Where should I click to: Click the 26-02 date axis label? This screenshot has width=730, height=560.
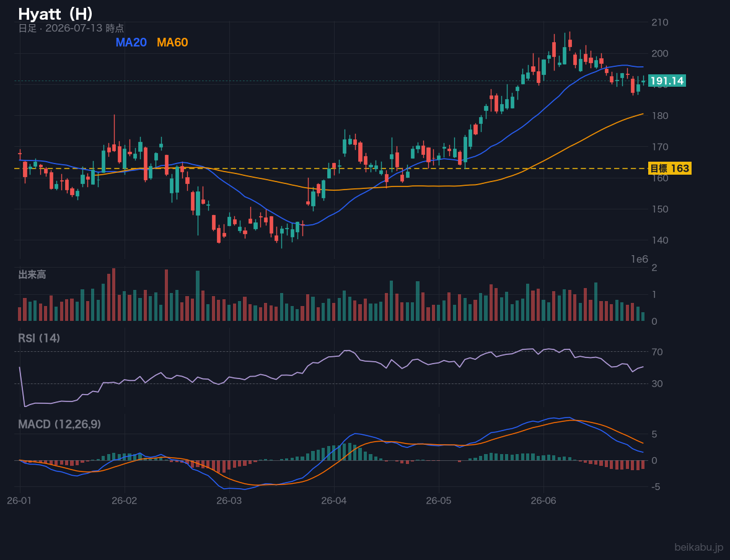click(125, 501)
